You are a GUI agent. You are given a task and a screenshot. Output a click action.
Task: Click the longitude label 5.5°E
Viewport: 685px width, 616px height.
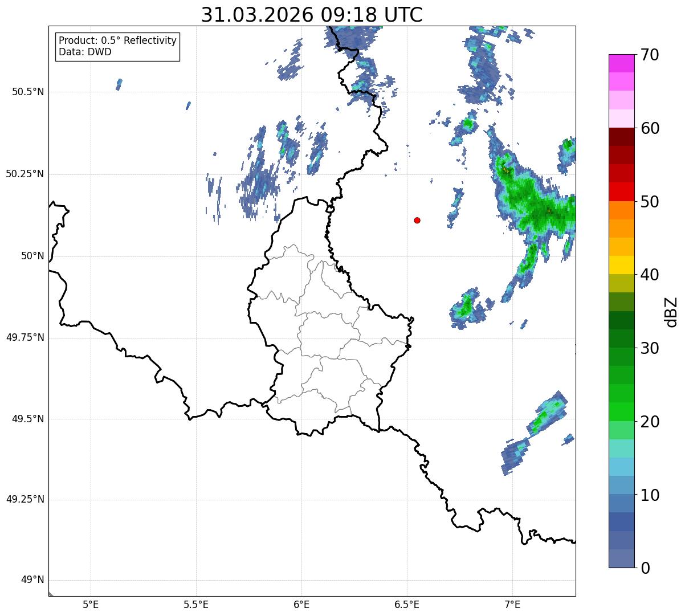point(196,604)
